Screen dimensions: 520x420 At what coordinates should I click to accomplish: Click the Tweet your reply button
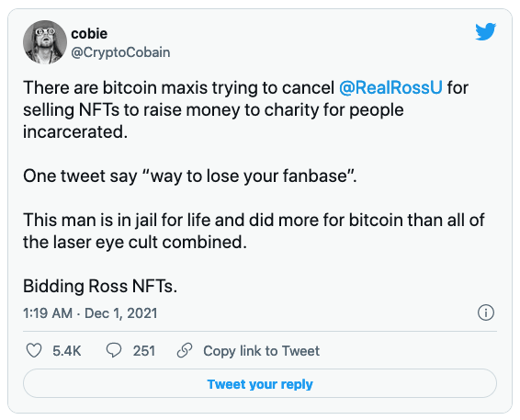[x=260, y=383]
